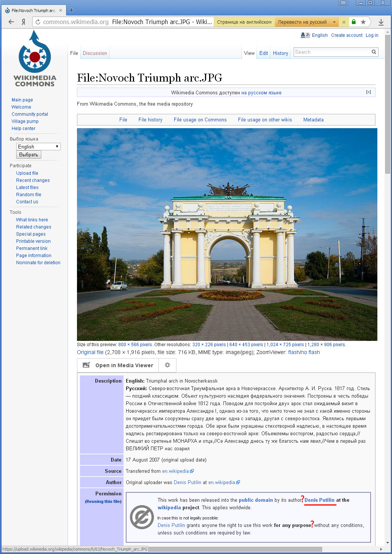Screen dimensions: 392x554
Task: Jump to File usage on other wikis
Action: pos(265,120)
